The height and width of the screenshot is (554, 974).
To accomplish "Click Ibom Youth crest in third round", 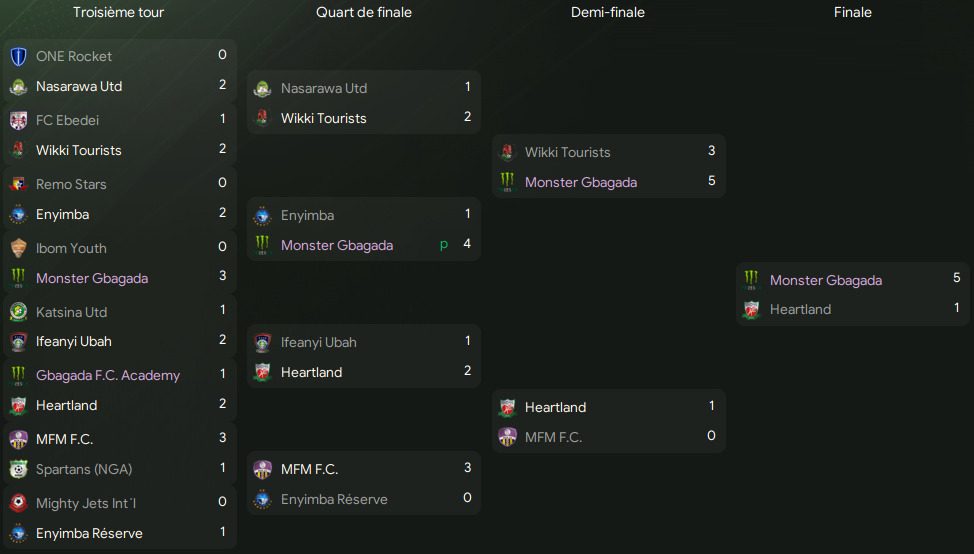I will [19, 248].
